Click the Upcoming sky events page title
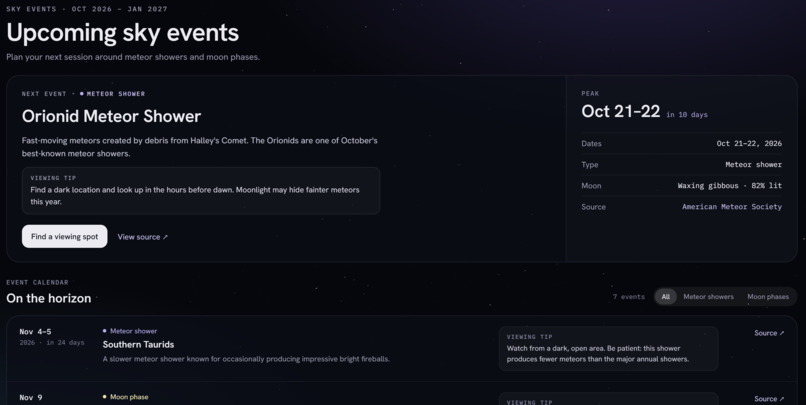Image resolution: width=806 pixels, height=405 pixels. click(x=123, y=32)
